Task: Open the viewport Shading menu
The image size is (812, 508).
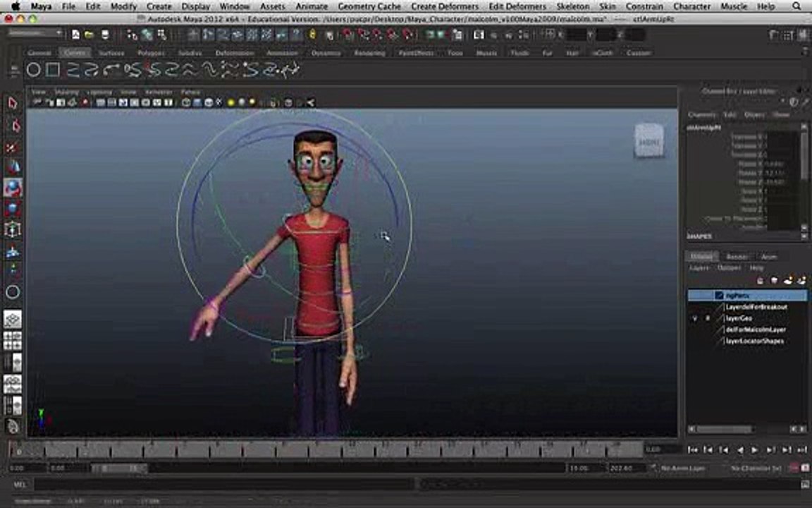Action: click(66, 92)
